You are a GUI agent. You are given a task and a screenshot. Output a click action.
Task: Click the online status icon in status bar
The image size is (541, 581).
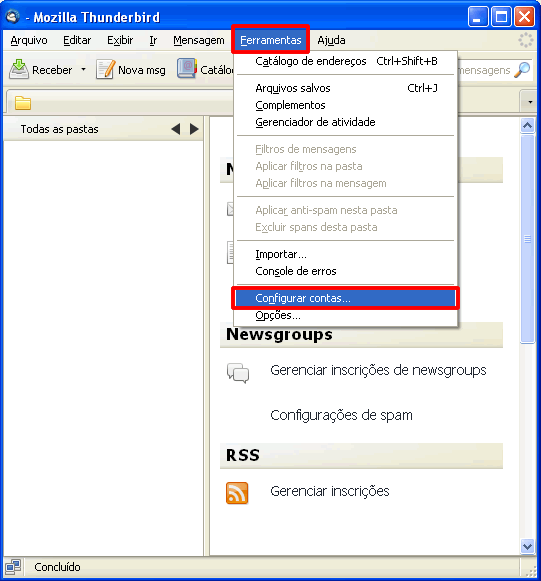pyautogui.click(x=13, y=567)
